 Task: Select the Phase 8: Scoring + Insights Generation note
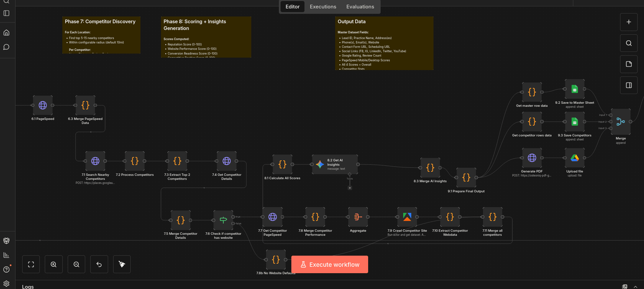click(x=206, y=37)
